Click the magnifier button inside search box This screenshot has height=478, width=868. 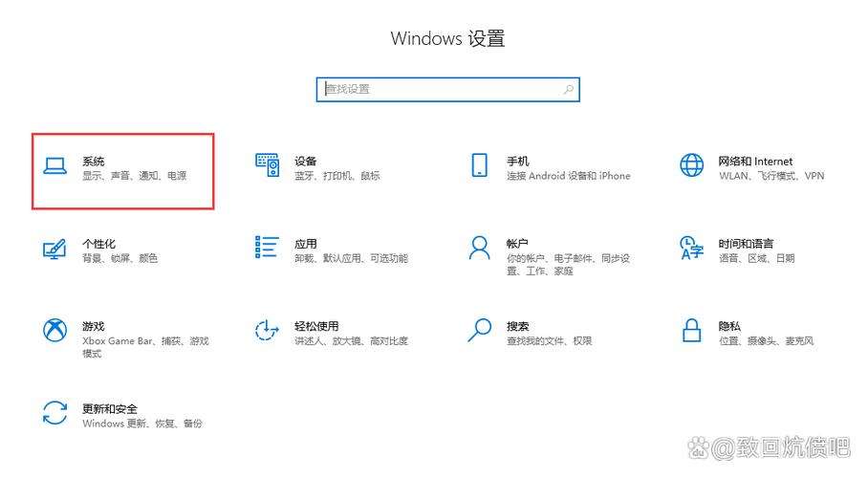point(569,89)
